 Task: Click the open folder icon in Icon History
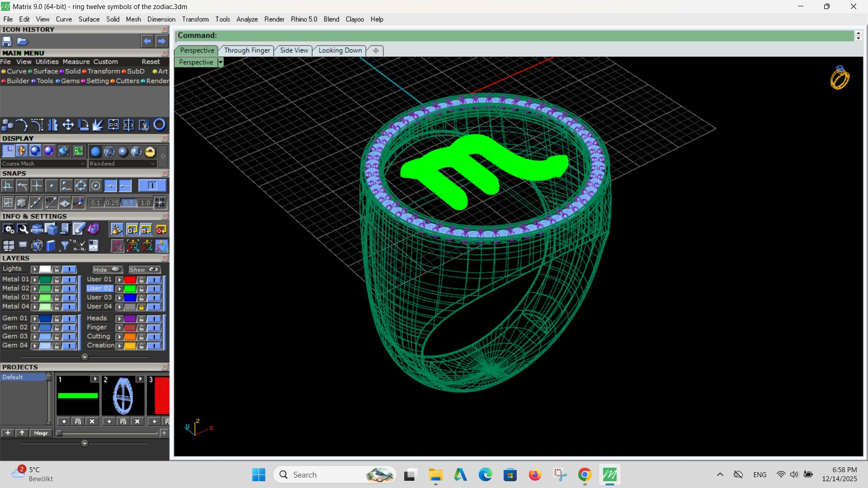[23, 41]
